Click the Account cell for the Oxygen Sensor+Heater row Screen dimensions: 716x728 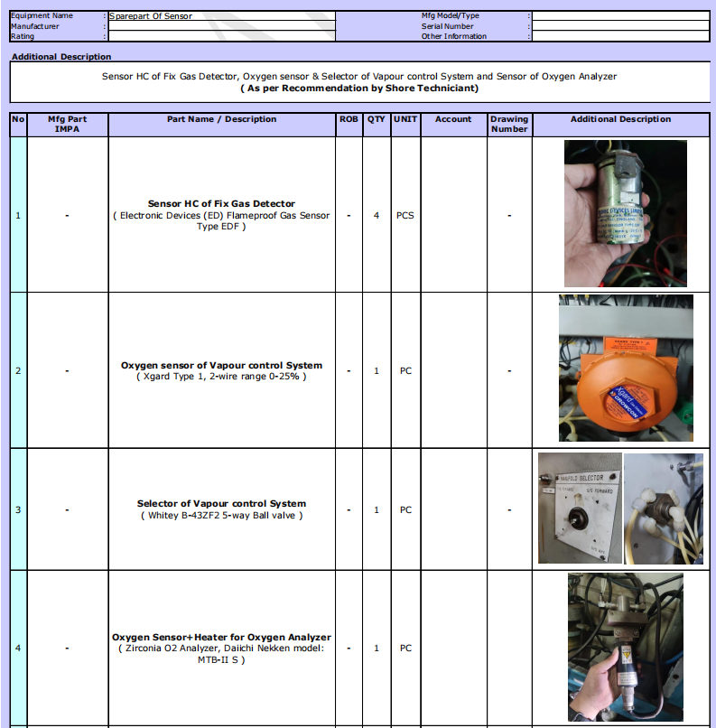(x=453, y=649)
